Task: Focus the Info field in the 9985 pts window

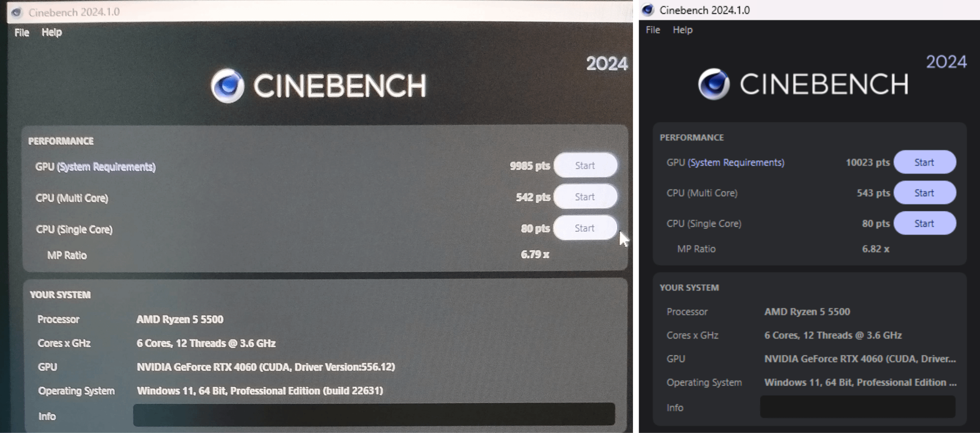Action: tap(374, 415)
